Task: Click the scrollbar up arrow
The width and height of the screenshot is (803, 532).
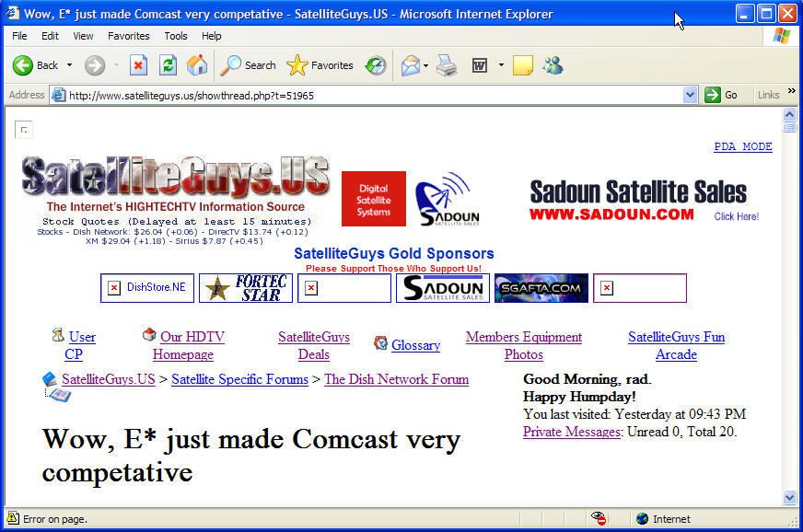Action: [789, 114]
